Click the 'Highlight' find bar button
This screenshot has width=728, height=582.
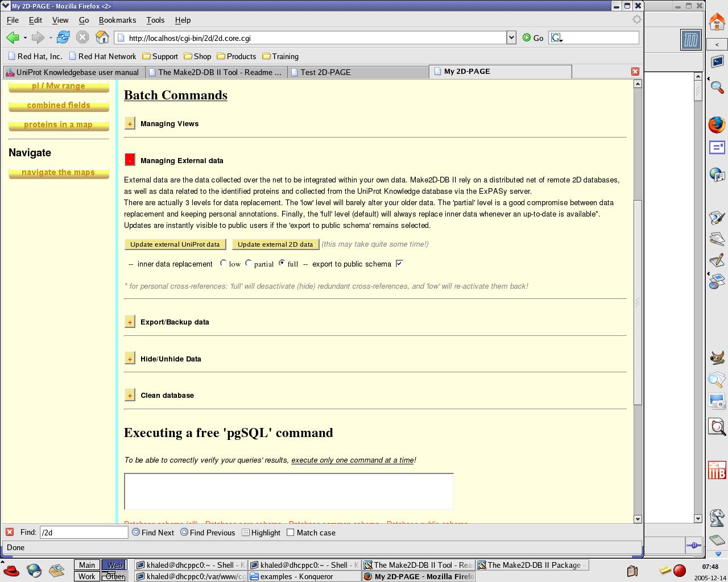261,533
